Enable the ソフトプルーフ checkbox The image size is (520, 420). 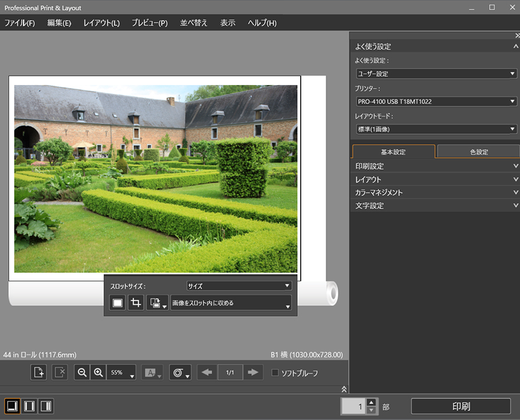(275, 373)
